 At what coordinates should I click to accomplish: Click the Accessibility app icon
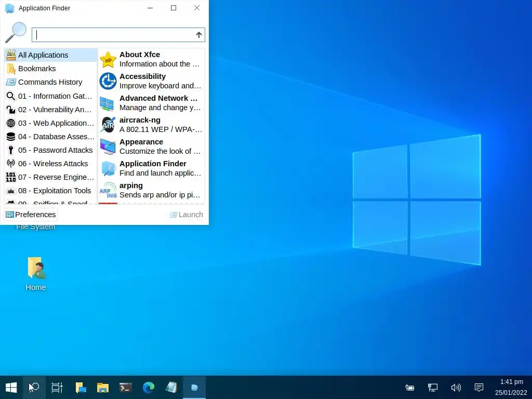click(x=108, y=81)
